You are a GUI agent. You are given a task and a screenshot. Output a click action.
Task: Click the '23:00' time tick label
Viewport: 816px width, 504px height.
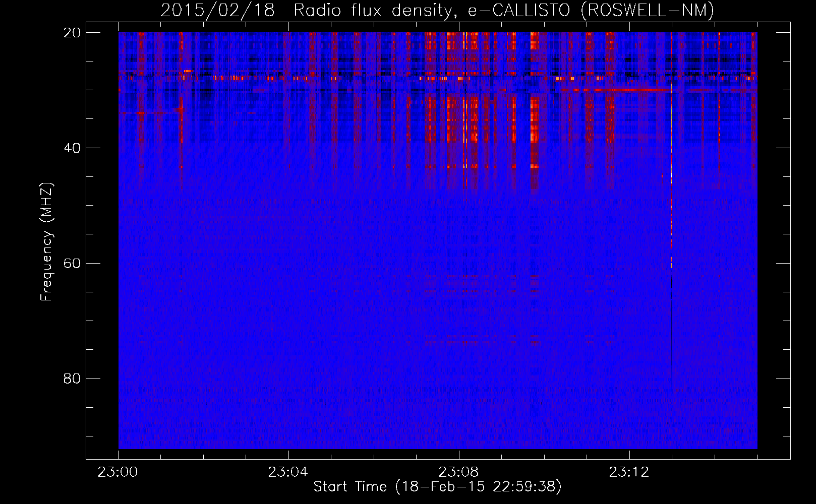(118, 472)
